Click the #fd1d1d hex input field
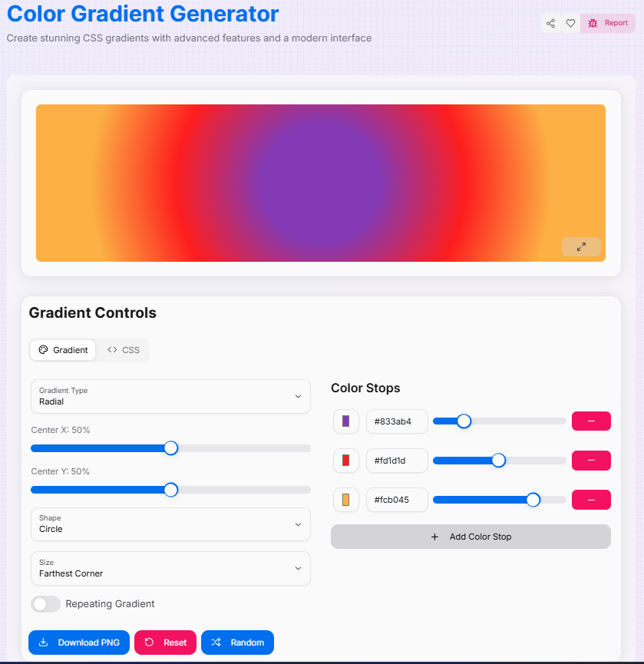This screenshot has width=644, height=664. 397,460
